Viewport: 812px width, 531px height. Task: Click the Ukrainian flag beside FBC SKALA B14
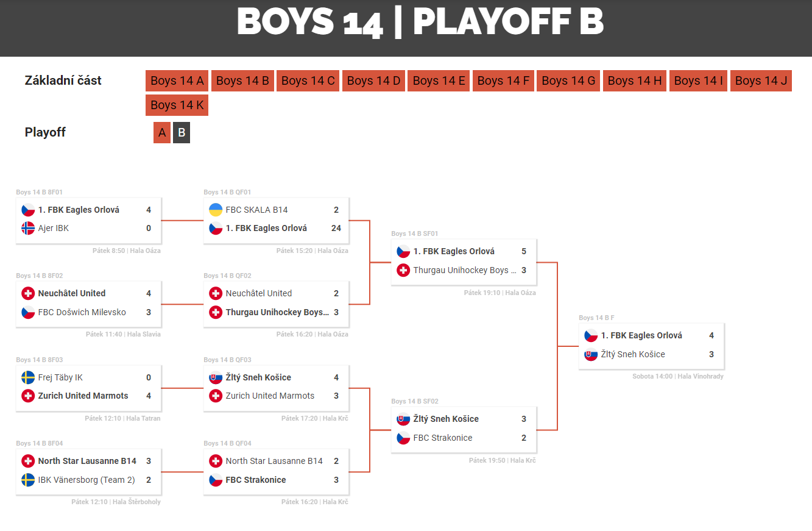[216, 210]
